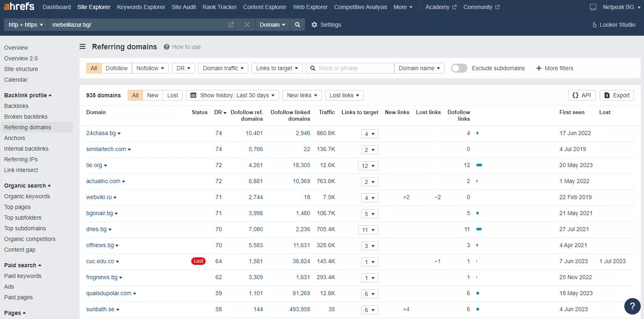Collapse the Paid search section
Screen dimensions: 644x319
pos(23,265)
